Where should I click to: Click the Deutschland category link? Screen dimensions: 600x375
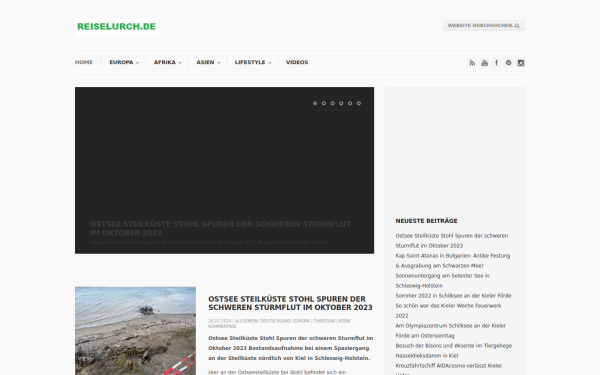pyautogui.click(x=276, y=321)
